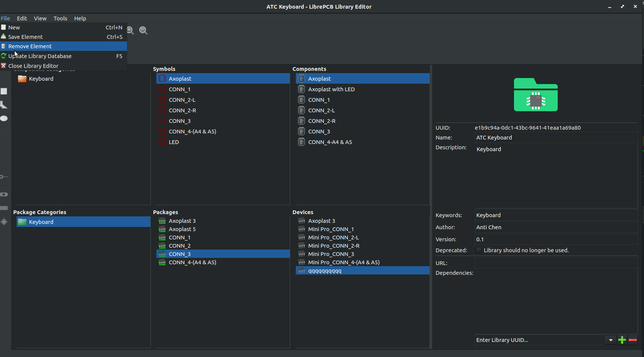
Task: Click the zoom out magnifier icon
Action: [x=130, y=31]
